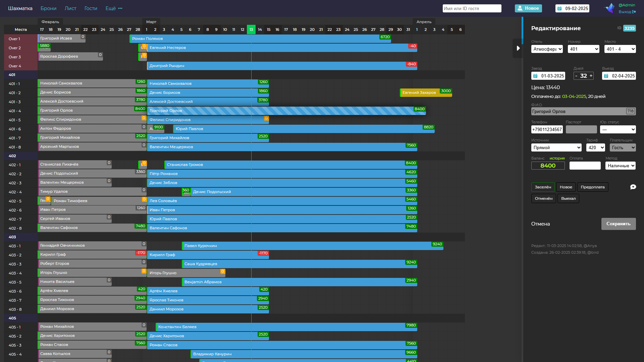Go to the Гости menu

(x=91, y=8)
